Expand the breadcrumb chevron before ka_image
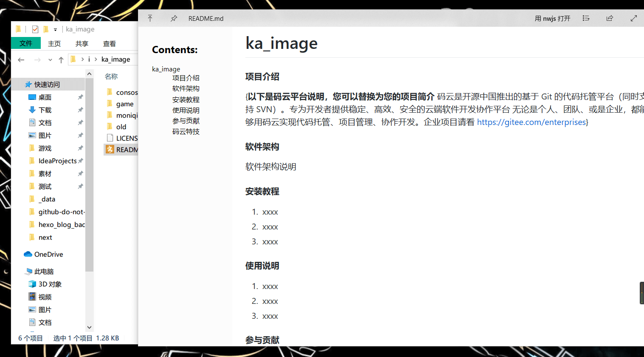The image size is (644, 357). click(x=96, y=59)
